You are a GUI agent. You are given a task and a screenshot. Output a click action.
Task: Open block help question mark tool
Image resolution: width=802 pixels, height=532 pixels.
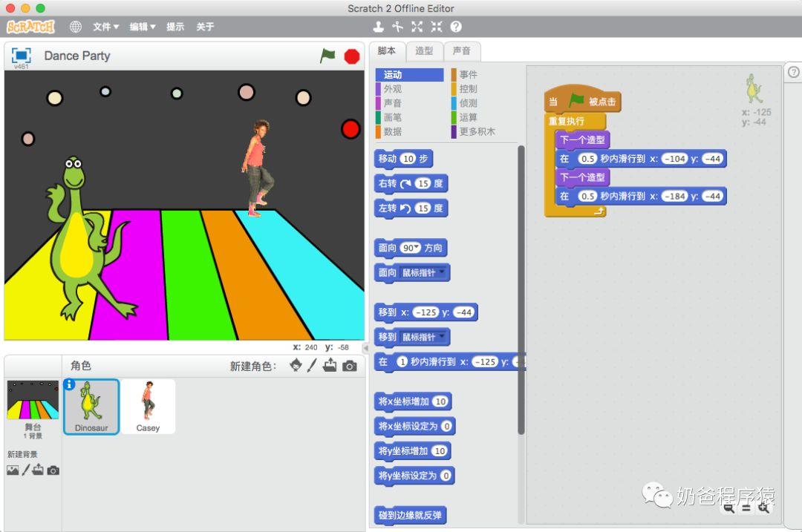pos(456,27)
